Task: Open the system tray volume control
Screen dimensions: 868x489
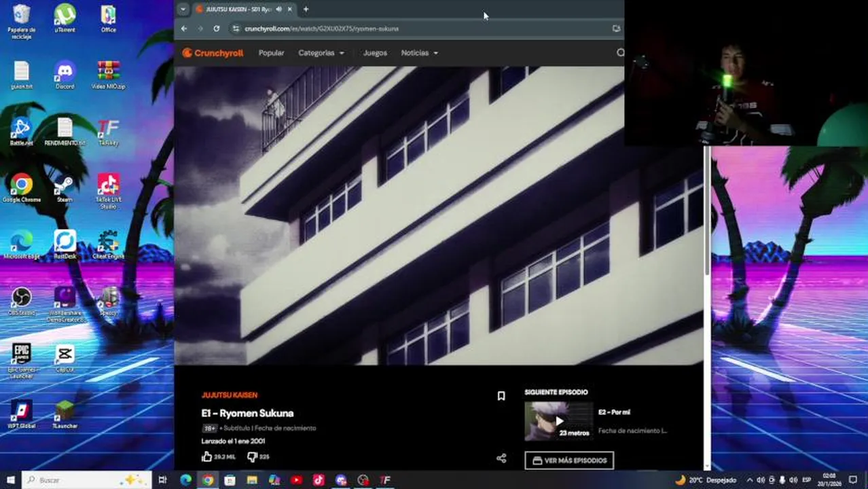Action: [794, 479]
